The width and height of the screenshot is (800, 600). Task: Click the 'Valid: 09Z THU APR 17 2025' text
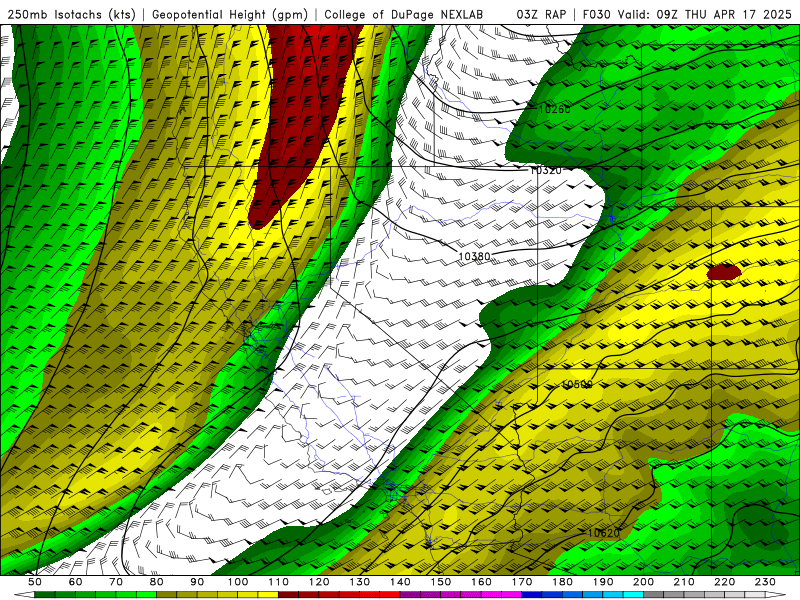coord(705,14)
